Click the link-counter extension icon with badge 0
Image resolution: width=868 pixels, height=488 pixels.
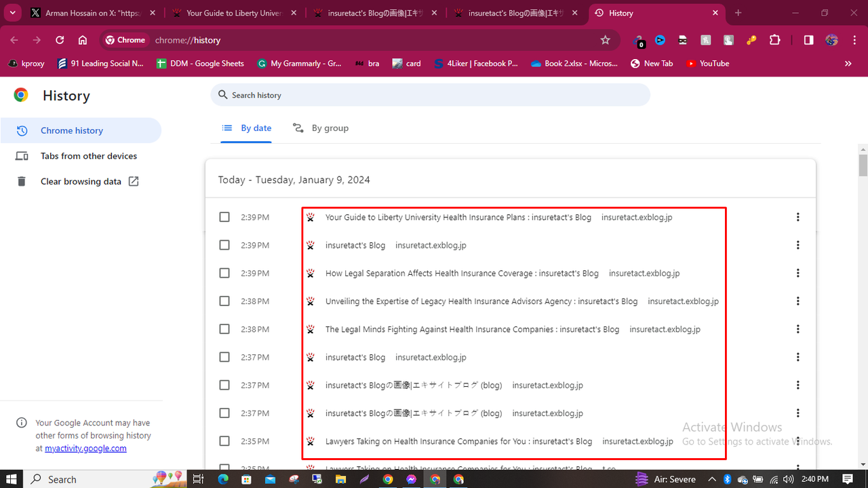(x=638, y=41)
